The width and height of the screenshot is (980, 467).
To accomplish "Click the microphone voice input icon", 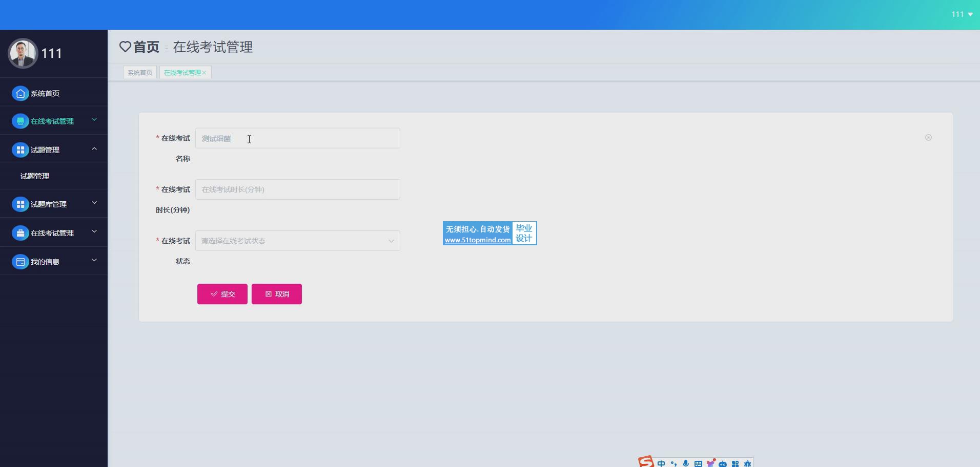I will [686, 463].
